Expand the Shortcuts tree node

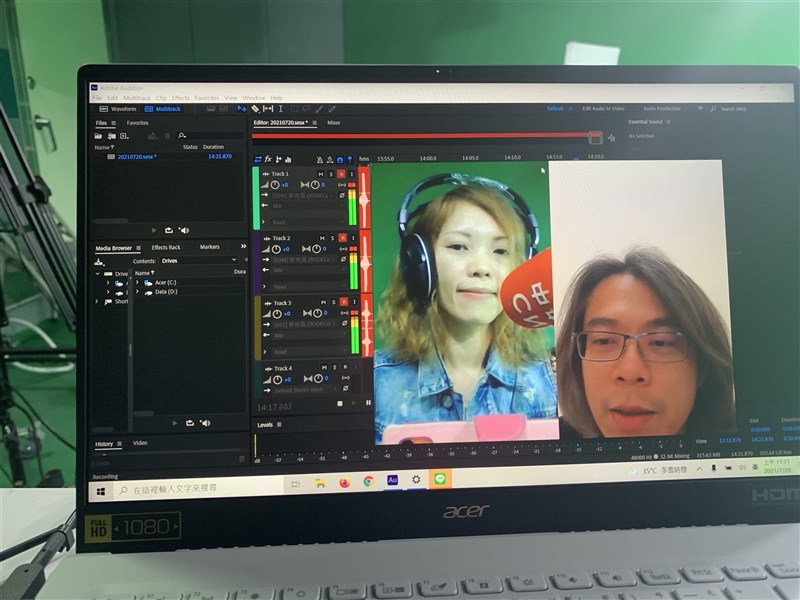pyautogui.click(x=97, y=302)
